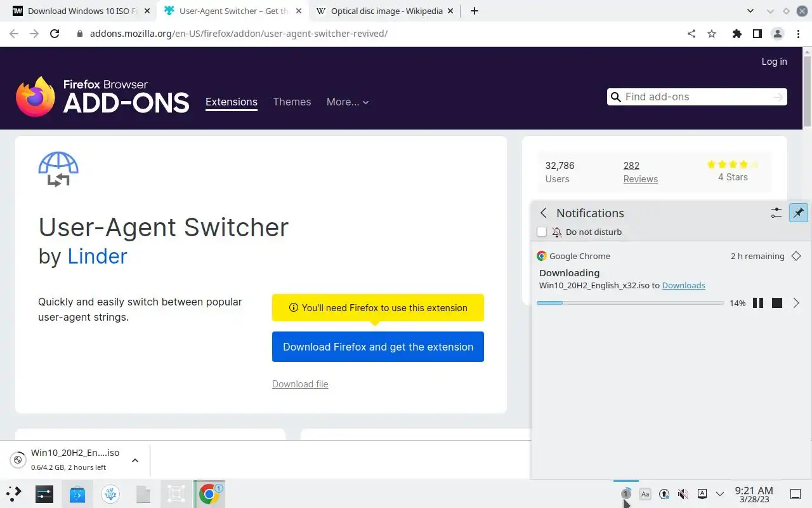Click the Download file link
This screenshot has height=508, width=812.
click(x=300, y=384)
